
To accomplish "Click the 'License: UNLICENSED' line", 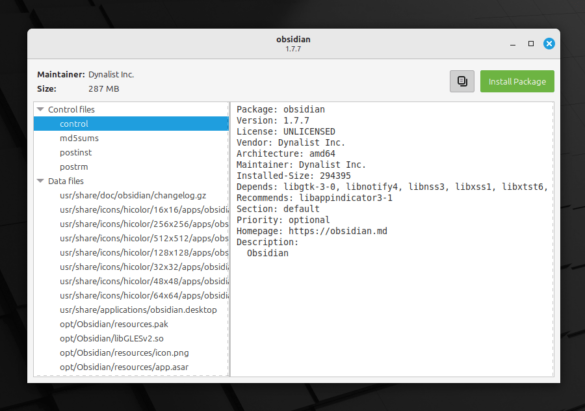I will 286,132.
